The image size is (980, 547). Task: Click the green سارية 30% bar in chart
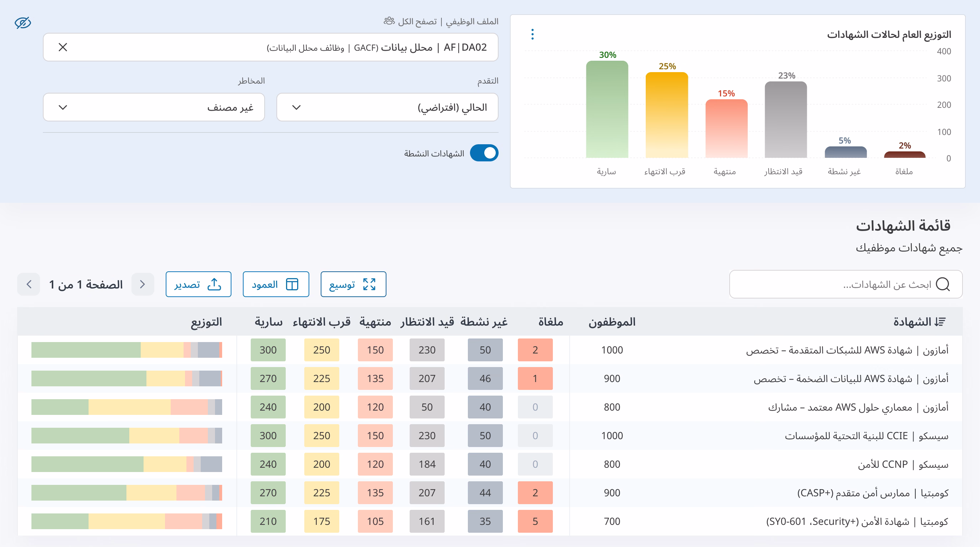[607, 110]
